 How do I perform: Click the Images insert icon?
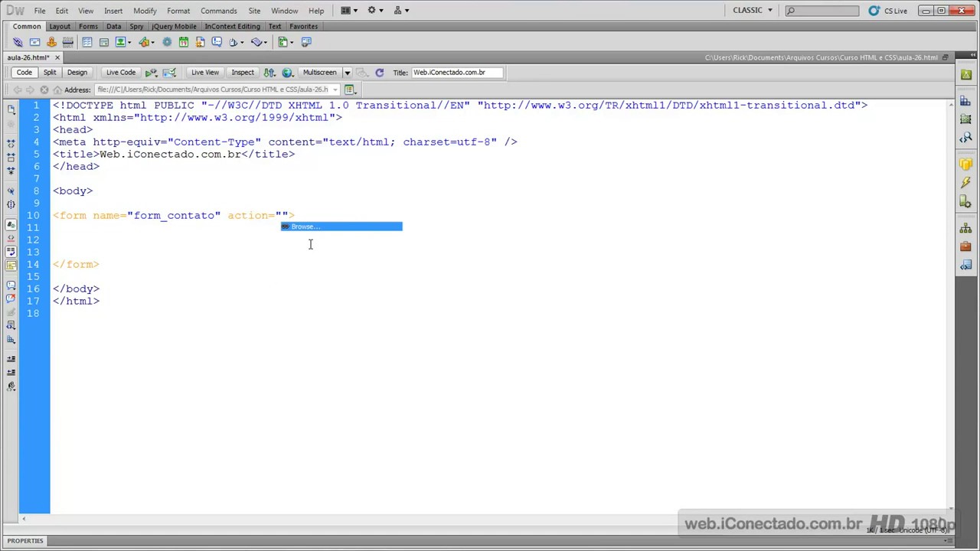pos(122,42)
